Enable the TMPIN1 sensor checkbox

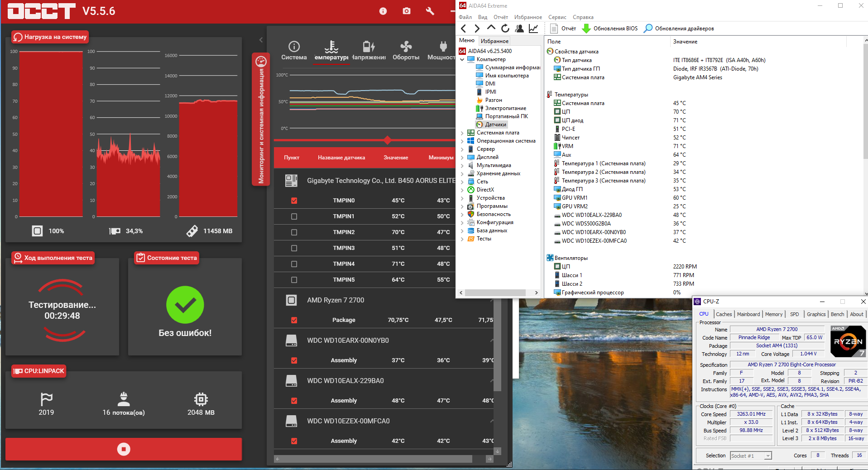[294, 216]
